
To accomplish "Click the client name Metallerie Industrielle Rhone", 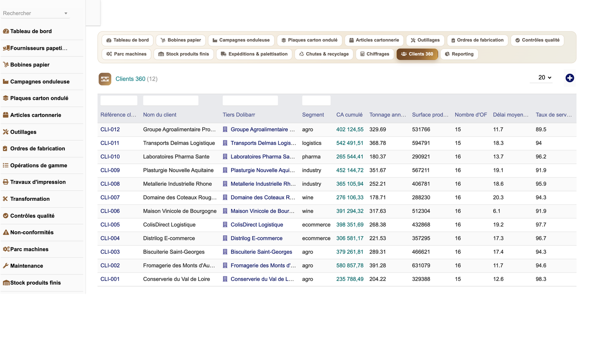I will click(x=177, y=184).
